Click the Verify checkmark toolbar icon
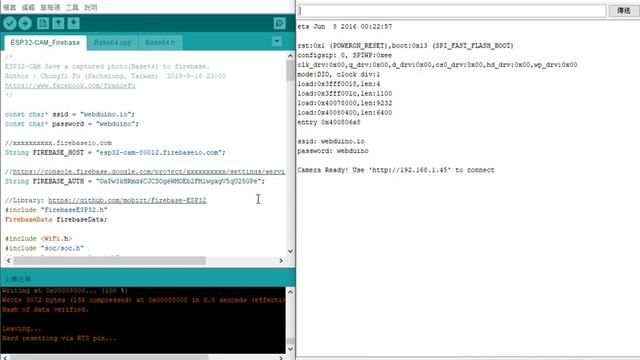This screenshot has height=360, width=640. (10, 24)
